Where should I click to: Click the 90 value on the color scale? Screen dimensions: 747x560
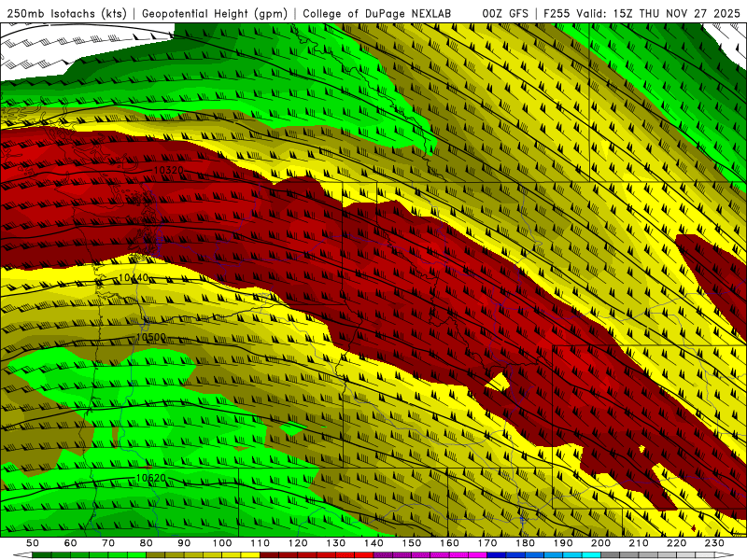184,543
